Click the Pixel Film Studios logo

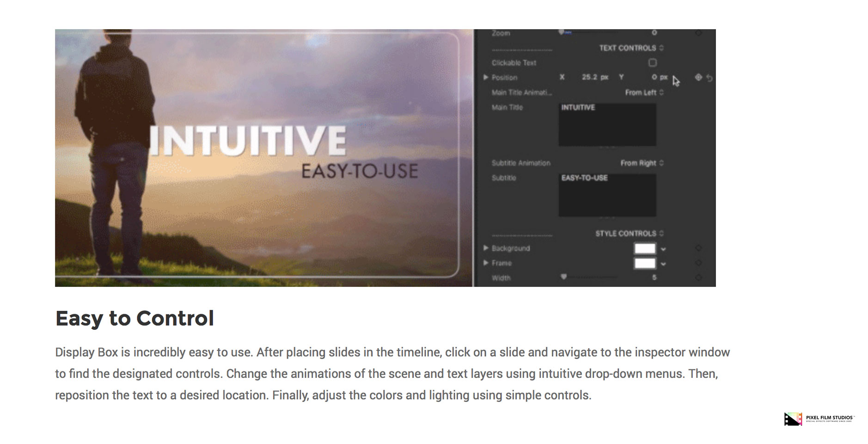(x=819, y=419)
